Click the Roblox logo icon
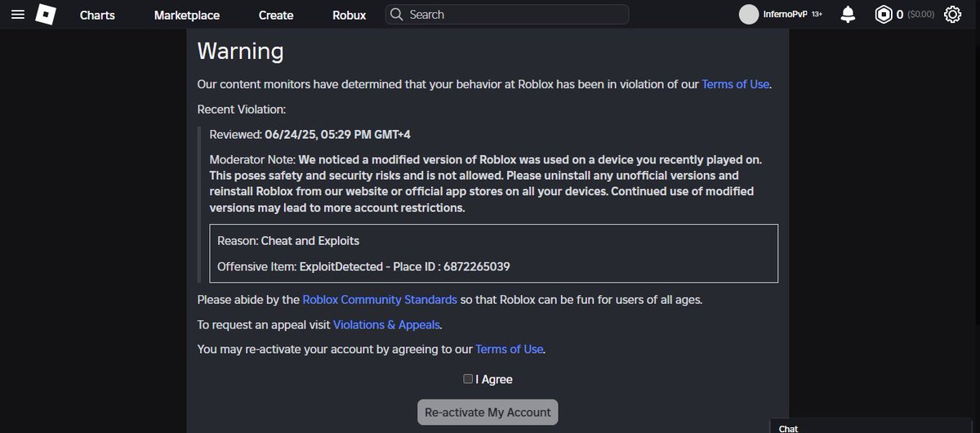 tap(46, 15)
